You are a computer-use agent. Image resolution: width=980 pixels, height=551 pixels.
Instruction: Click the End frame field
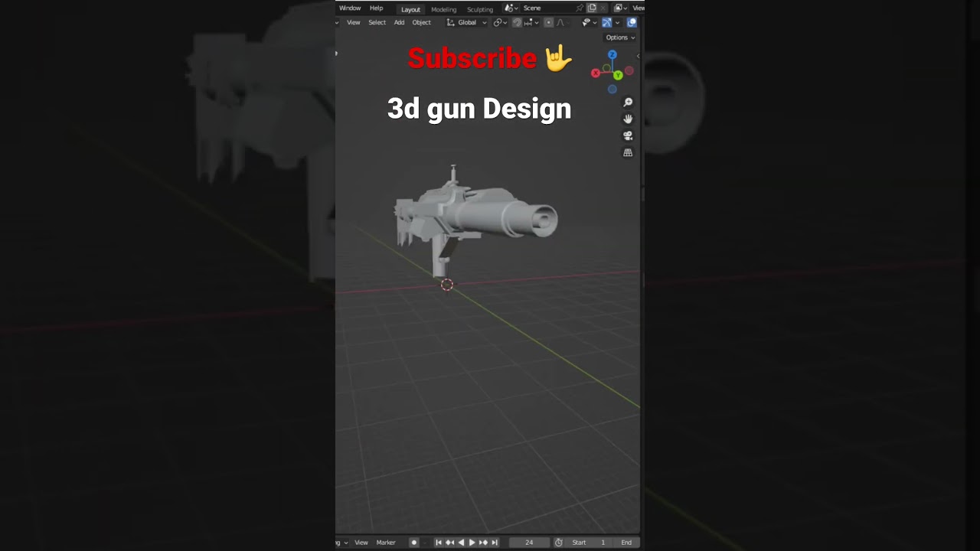(x=626, y=543)
